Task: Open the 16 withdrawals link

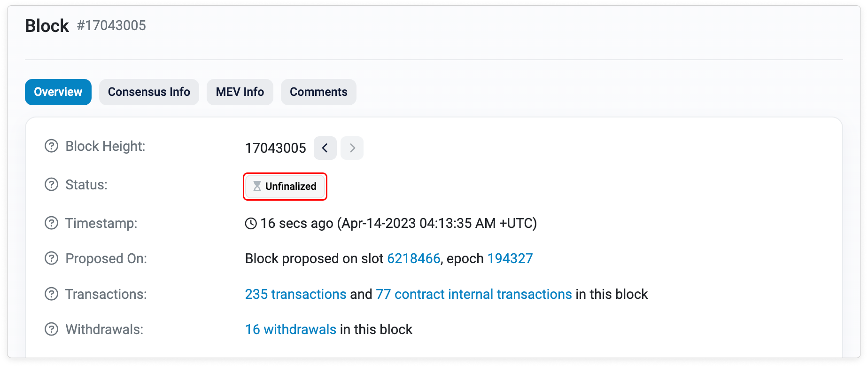Action: [x=290, y=329]
